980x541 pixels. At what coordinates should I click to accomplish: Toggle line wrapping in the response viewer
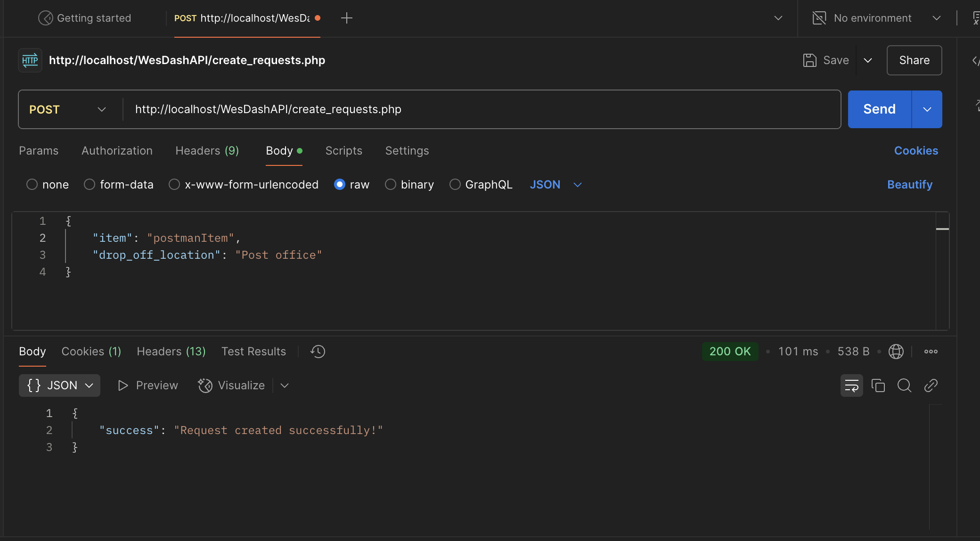click(852, 385)
